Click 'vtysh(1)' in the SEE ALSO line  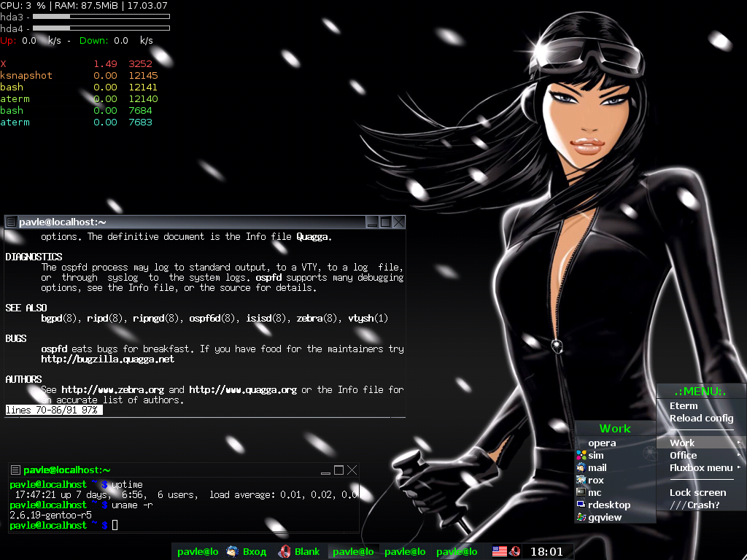tap(368, 318)
